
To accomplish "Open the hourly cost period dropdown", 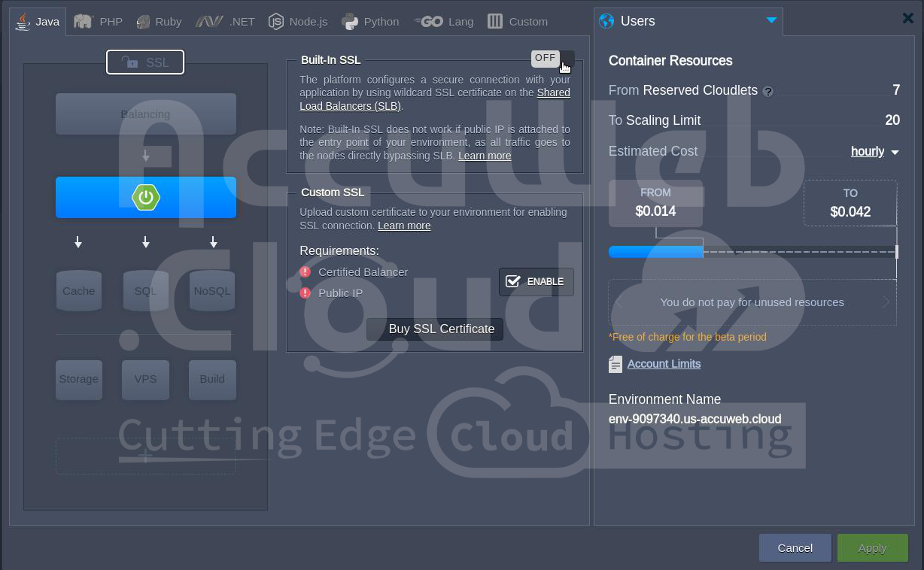I will click(874, 152).
